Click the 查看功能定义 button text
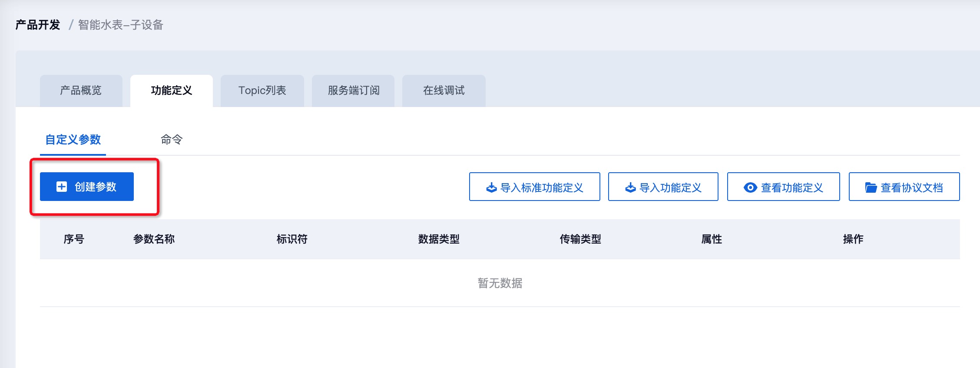The height and width of the screenshot is (368, 980). pos(792,187)
